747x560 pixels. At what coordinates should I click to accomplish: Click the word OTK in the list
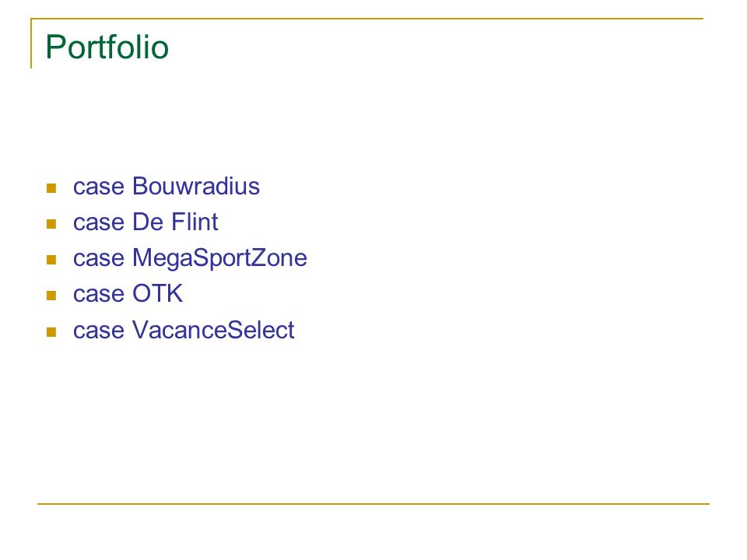click(158, 293)
